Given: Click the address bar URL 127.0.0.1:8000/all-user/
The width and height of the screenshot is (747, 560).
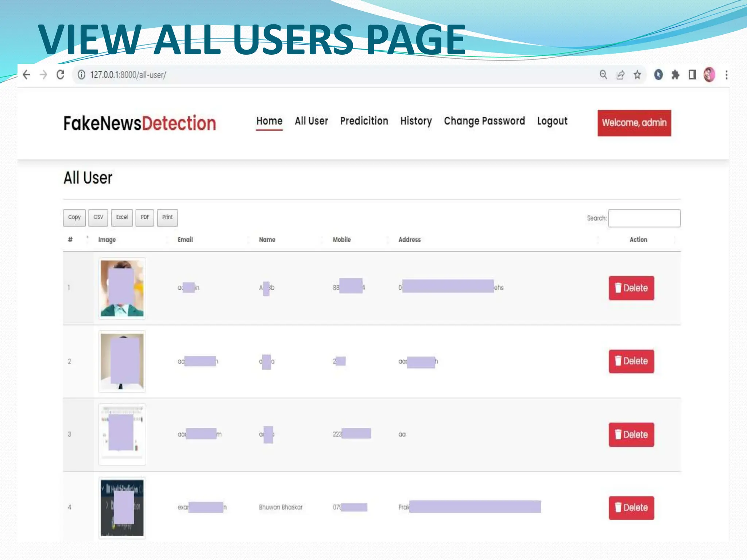Looking at the screenshot, I should 128,75.
